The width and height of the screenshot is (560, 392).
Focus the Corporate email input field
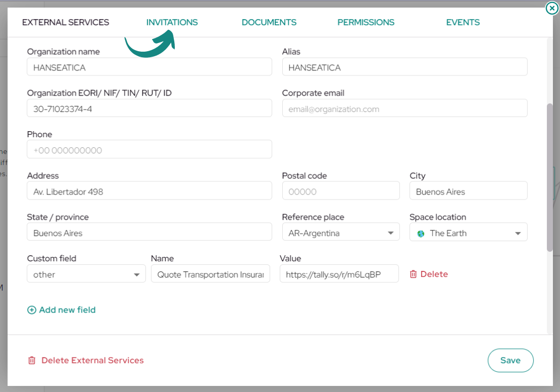(404, 108)
